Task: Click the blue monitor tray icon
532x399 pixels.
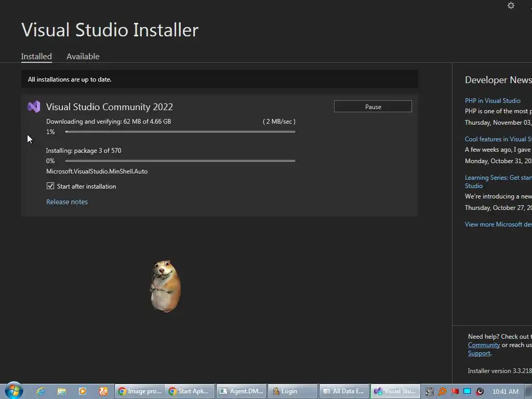Action: (x=467, y=392)
